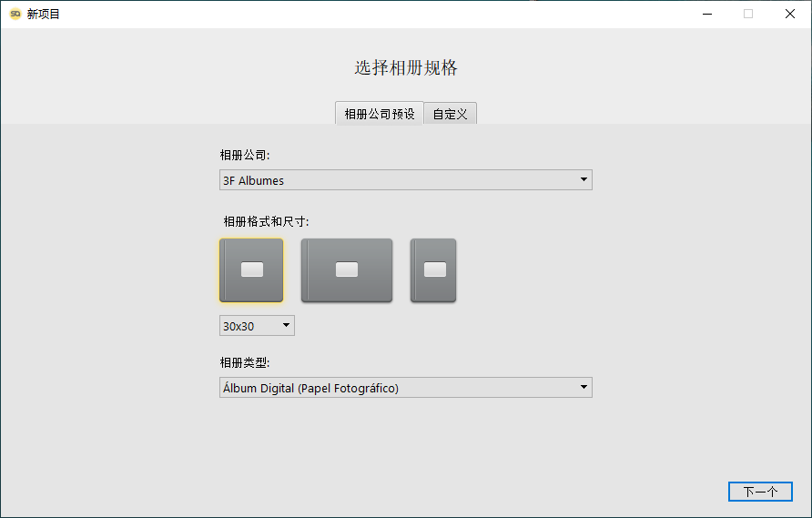Choose the landscape album format icon
Image resolution: width=812 pixels, height=518 pixels.
coord(347,270)
